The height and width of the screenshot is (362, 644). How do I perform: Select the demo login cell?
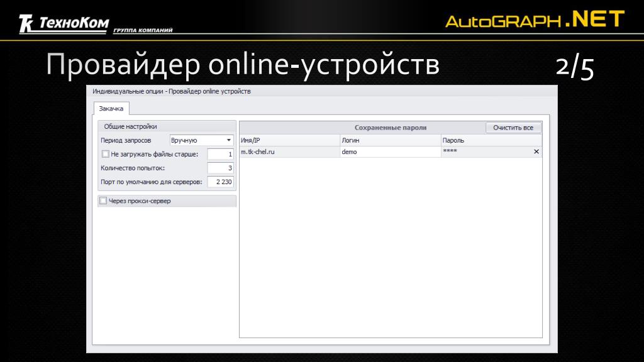point(391,152)
